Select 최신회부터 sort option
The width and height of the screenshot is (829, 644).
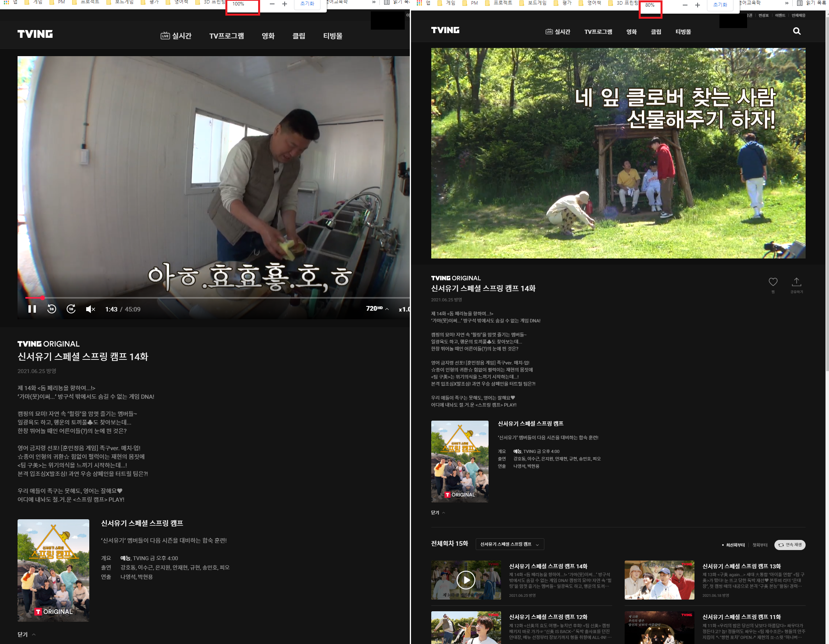735,545
